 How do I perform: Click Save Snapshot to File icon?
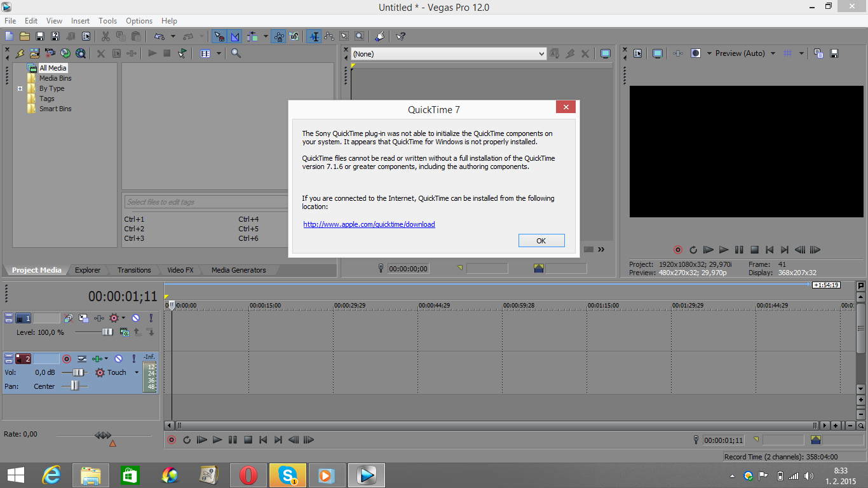[x=834, y=53]
